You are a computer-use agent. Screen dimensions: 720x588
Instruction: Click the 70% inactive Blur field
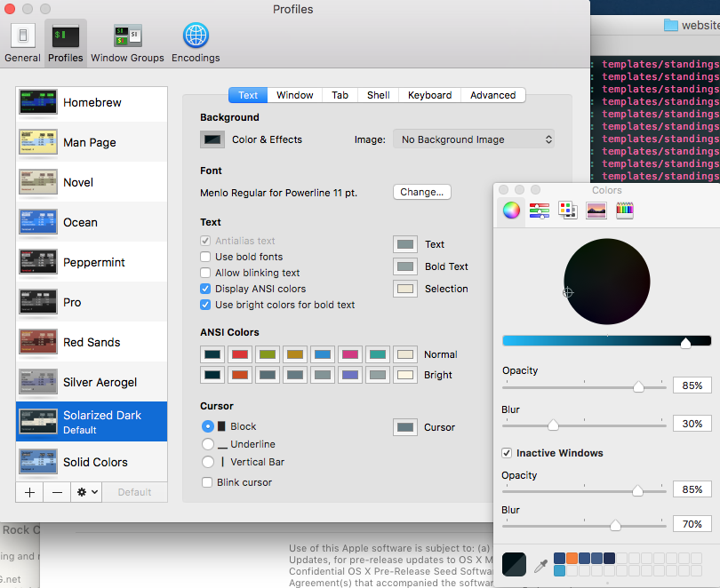692,524
